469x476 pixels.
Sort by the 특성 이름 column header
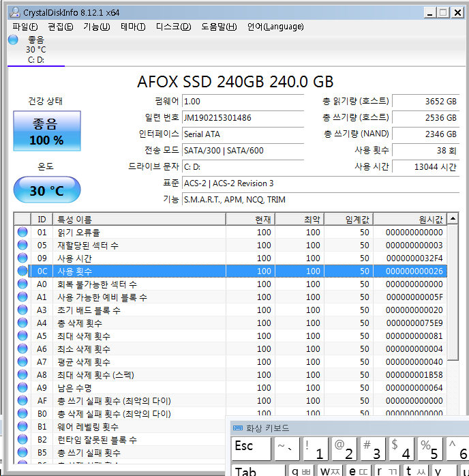139,219
